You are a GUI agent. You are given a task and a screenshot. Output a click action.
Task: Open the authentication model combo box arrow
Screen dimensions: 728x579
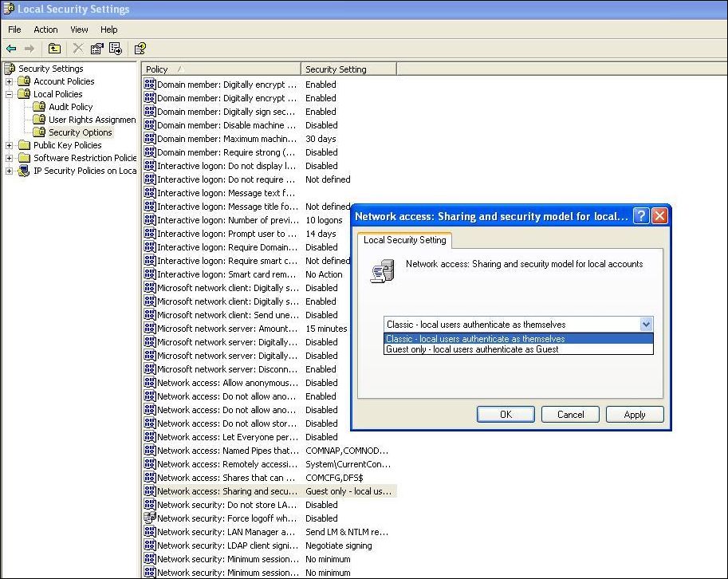(x=646, y=324)
